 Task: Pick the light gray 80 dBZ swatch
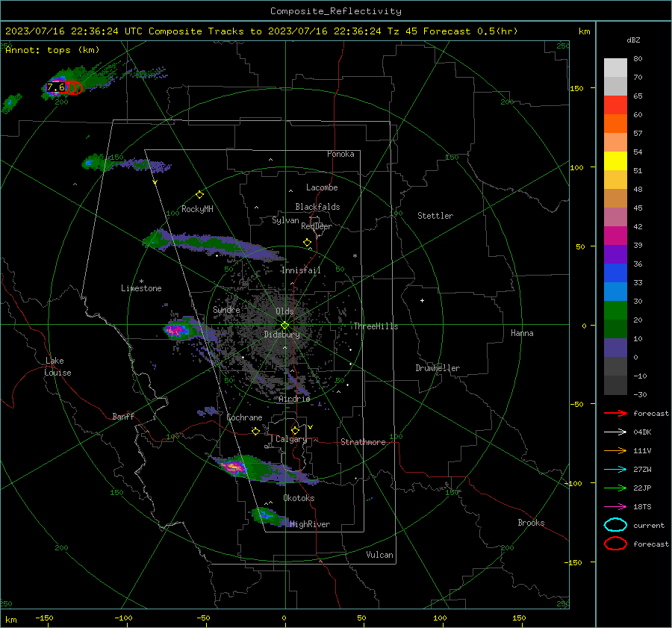point(615,67)
